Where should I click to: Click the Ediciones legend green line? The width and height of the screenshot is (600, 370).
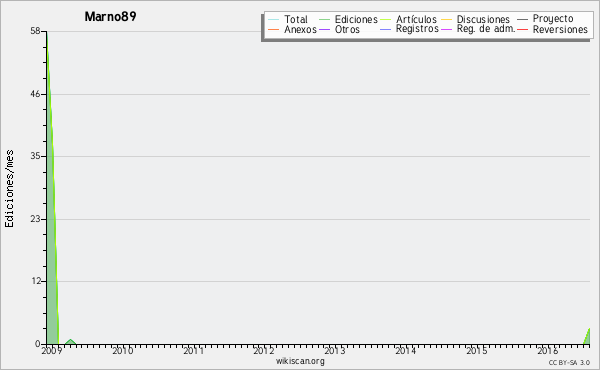[324, 20]
